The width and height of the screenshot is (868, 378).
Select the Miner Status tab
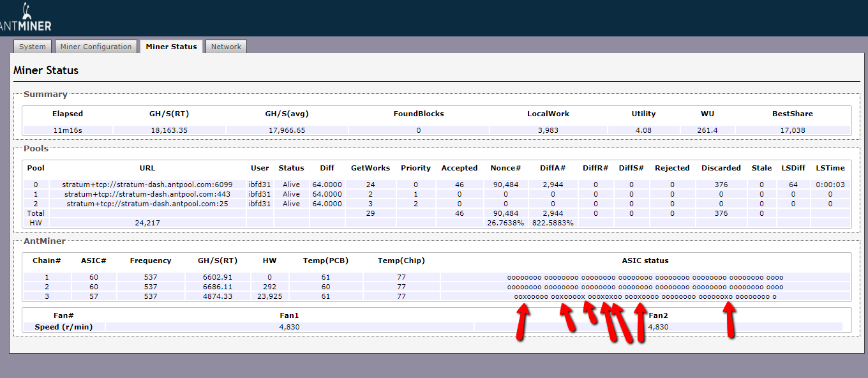(171, 47)
